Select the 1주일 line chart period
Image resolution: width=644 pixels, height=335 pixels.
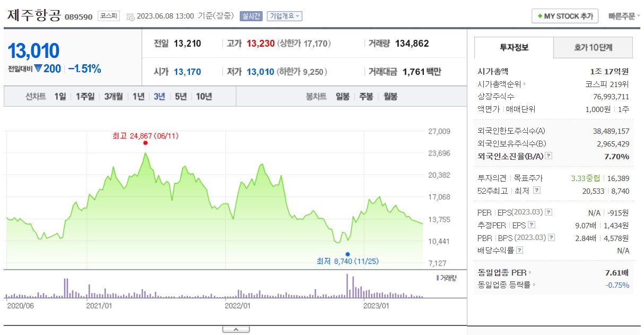(x=85, y=97)
